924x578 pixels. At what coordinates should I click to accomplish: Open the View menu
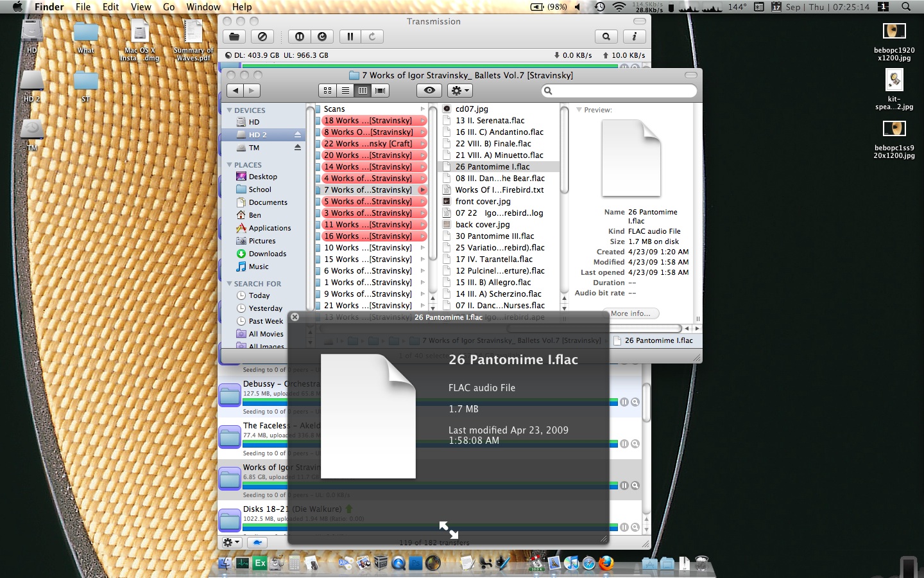point(141,7)
